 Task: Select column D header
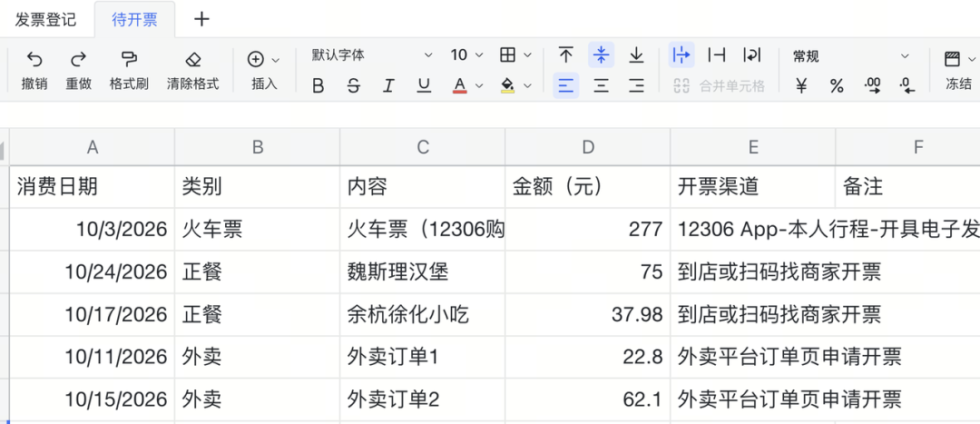[587, 147]
